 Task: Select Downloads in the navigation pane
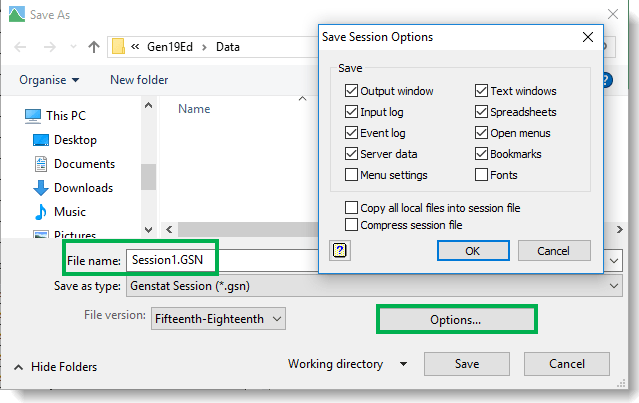(83, 188)
